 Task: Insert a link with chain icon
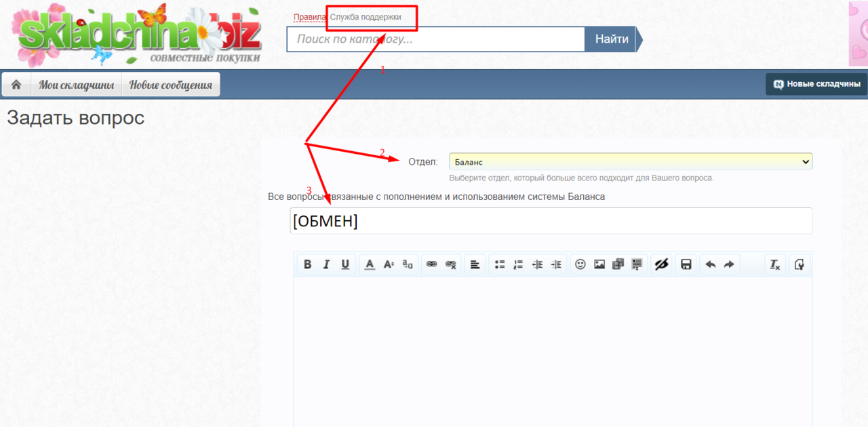[431, 264]
